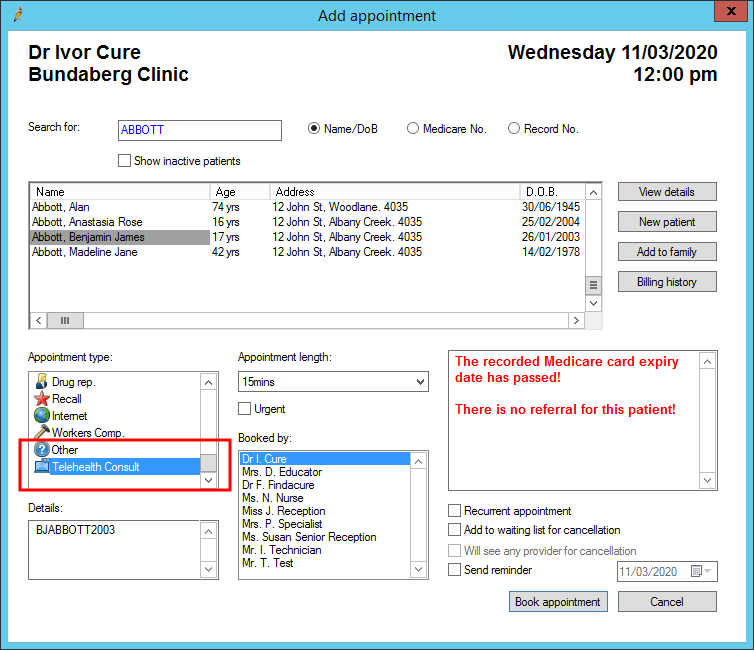Click the Telehealth Consult icon
754x650 pixels.
42,467
